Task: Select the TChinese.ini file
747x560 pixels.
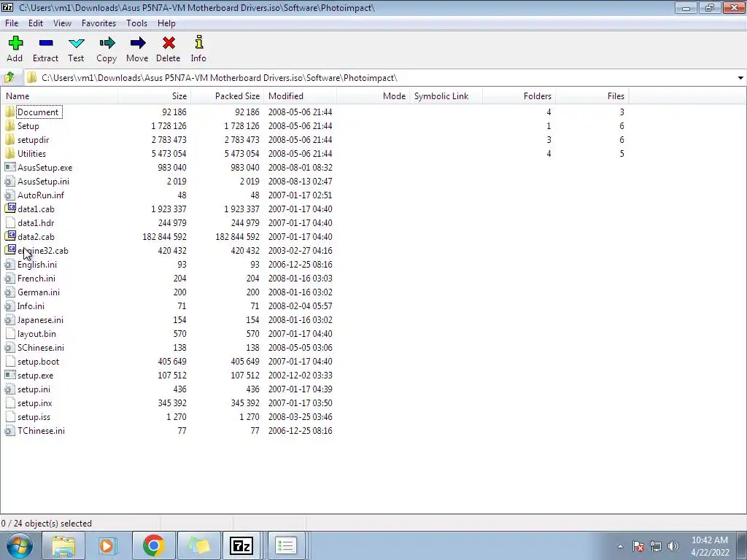Action: 41,430
